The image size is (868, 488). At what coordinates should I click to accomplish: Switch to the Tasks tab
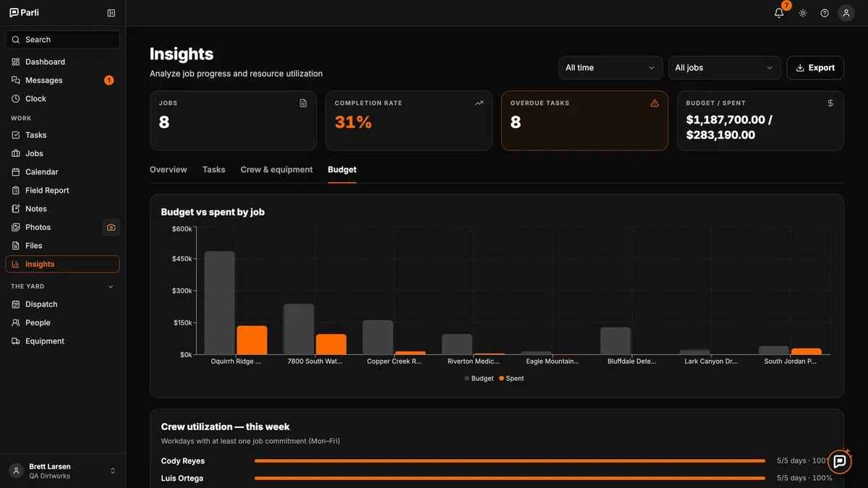pos(214,170)
